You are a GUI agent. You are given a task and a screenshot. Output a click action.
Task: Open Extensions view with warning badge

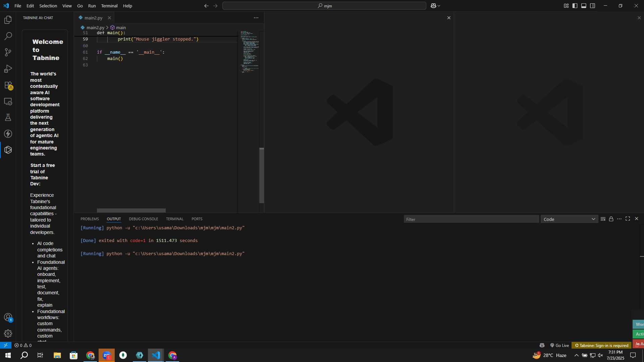8,85
